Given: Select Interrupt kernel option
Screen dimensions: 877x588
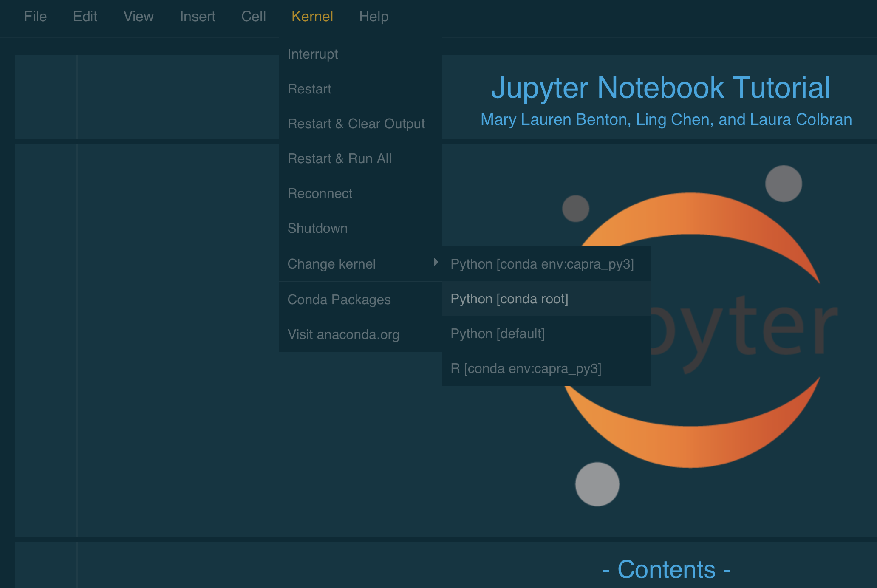Looking at the screenshot, I should [x=312, y=53].
